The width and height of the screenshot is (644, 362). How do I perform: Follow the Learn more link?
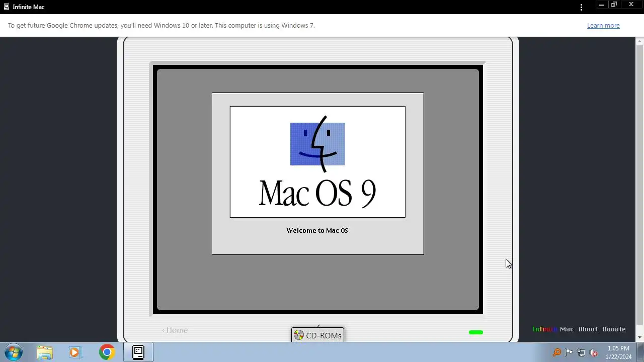coord(603,26)
